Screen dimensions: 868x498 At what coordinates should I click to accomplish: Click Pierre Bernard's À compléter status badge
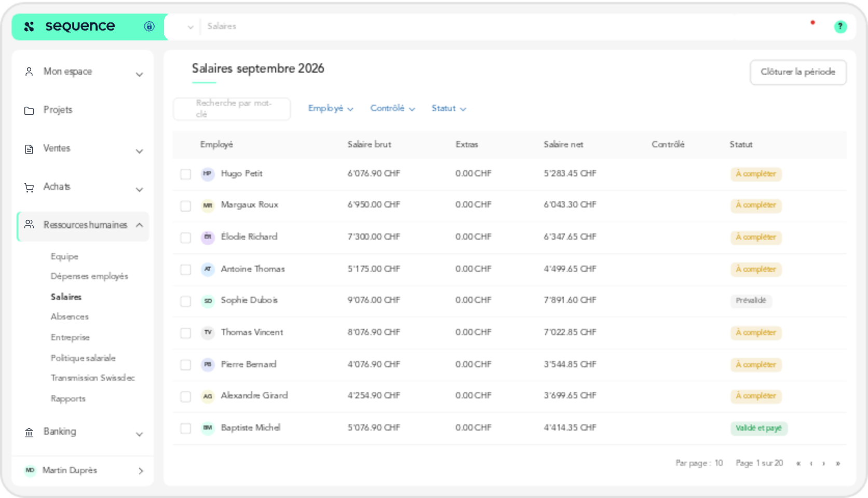tap(755, 365)
